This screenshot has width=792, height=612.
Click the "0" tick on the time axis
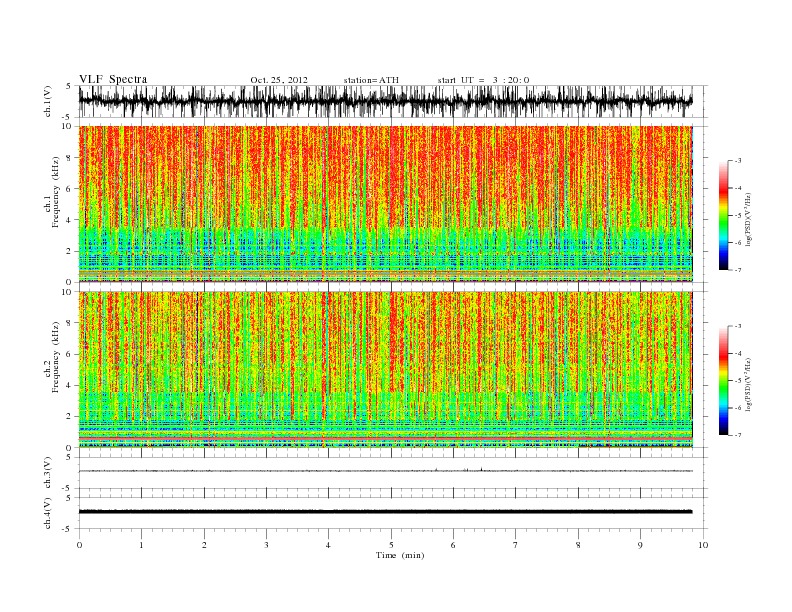click(x=79, y=545)
